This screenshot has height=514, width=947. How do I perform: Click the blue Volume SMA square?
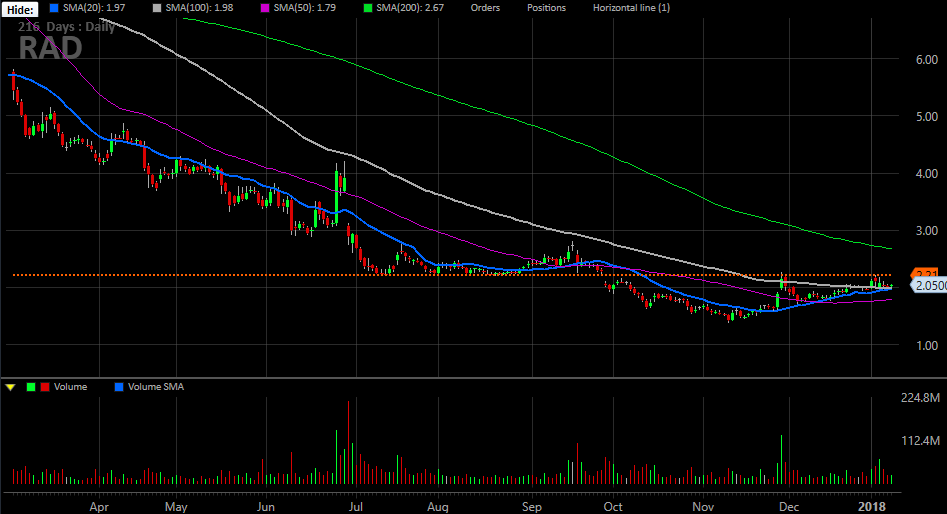point(121,387)
